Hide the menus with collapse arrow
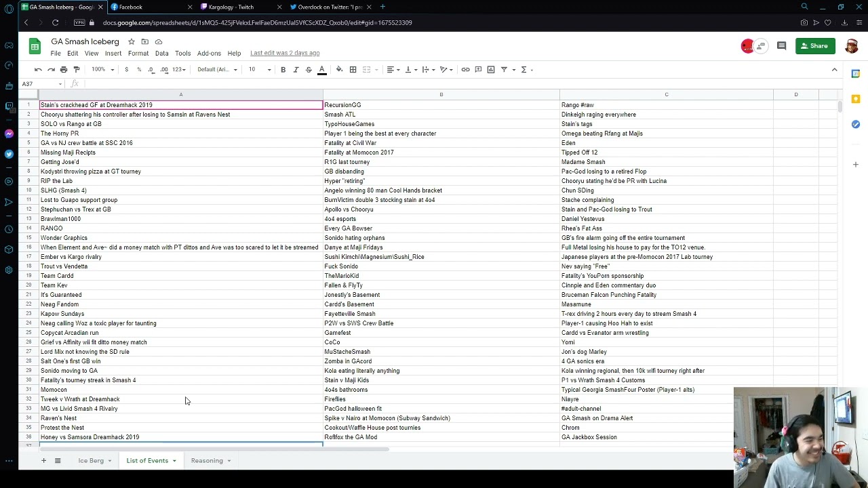868x488 pixels. (x=834, y=69)
